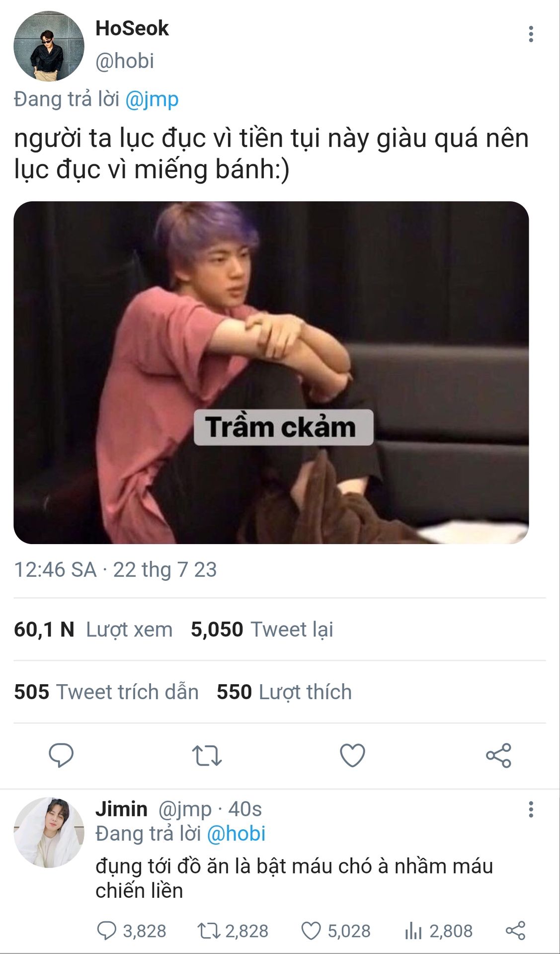Open HoSeok's profile picture
Viewport: 560px width, 954px height.
point(49,46)
